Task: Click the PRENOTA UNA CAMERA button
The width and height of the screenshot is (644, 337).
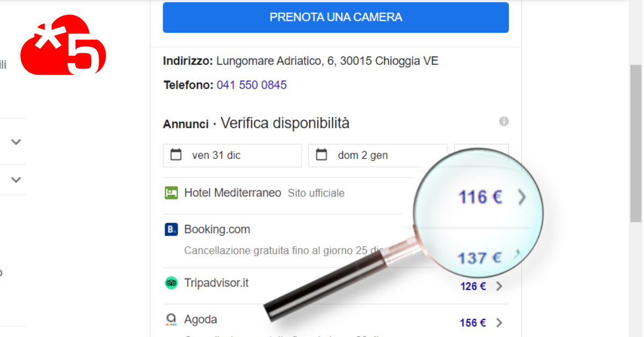Action: coord(335,17)
